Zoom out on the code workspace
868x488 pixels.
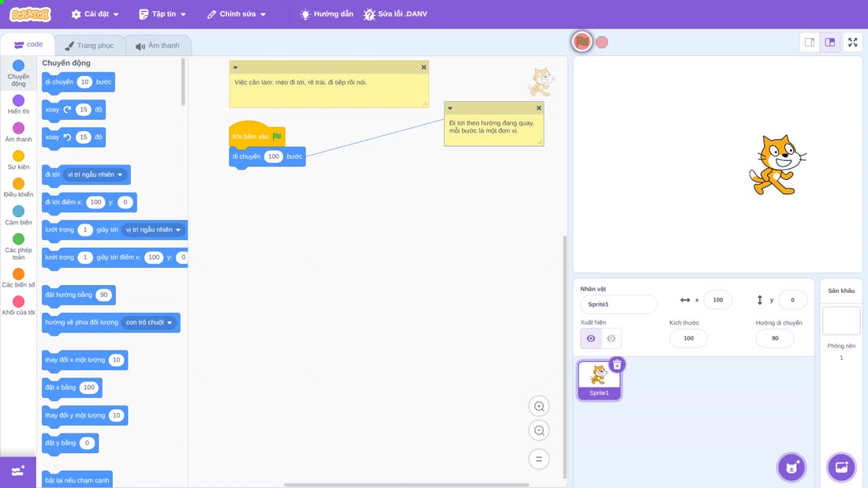point(539,430)
